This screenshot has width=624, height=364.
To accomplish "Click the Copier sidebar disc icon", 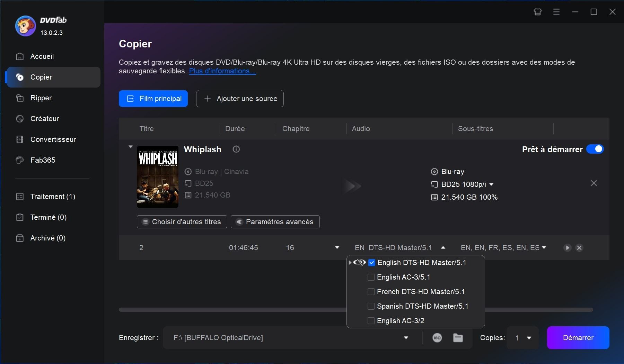I will [20, 77].
